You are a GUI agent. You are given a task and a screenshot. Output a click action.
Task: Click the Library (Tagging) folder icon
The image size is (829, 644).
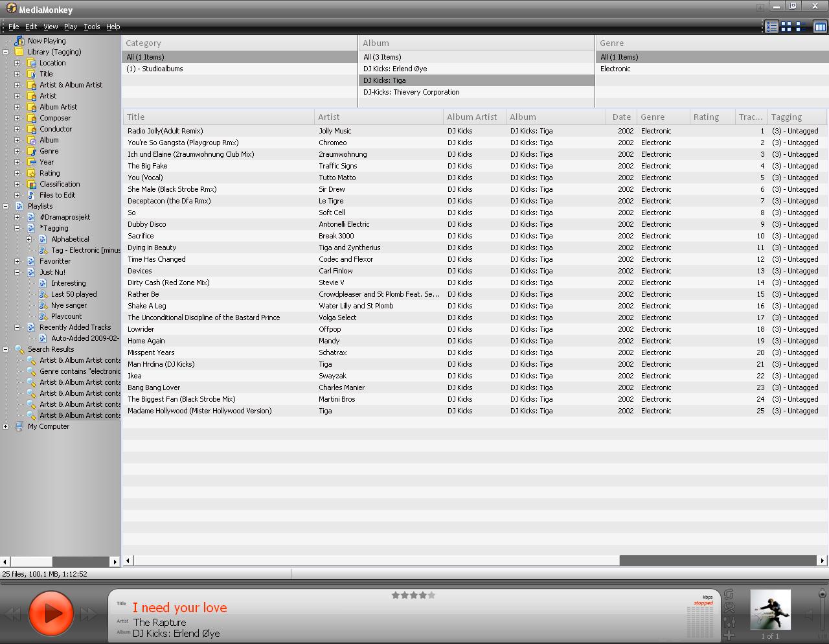(x=19, y=52)
